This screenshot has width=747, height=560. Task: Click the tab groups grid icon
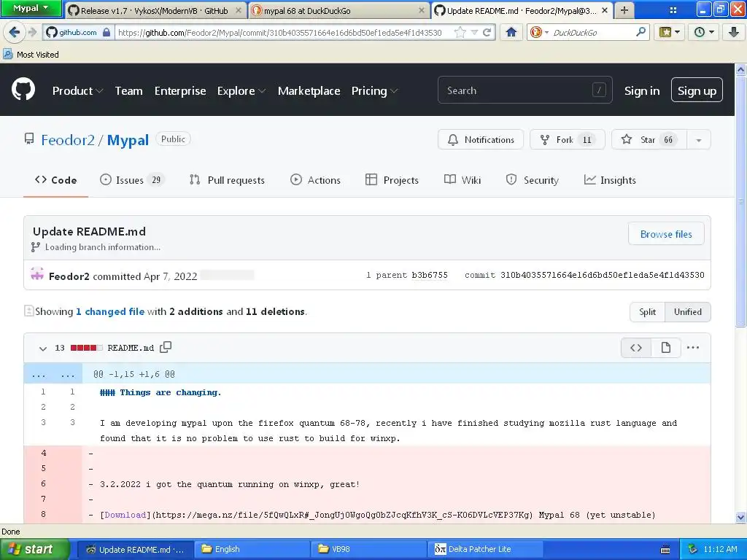673,10
